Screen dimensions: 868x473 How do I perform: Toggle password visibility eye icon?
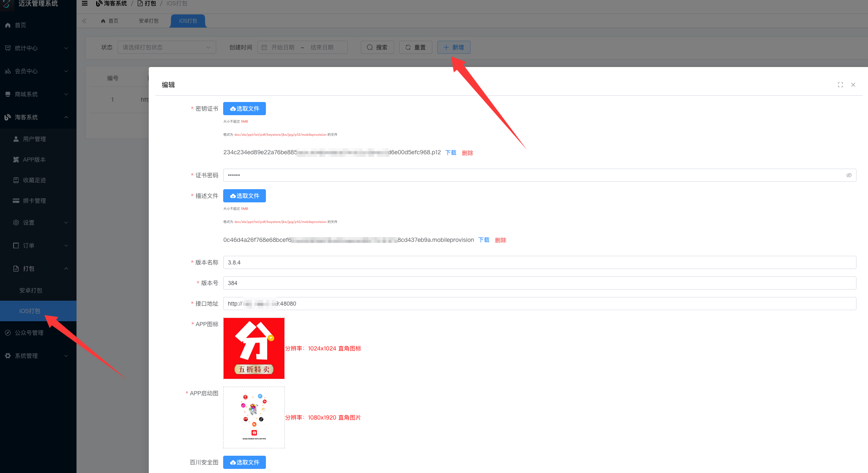point(849,175)
